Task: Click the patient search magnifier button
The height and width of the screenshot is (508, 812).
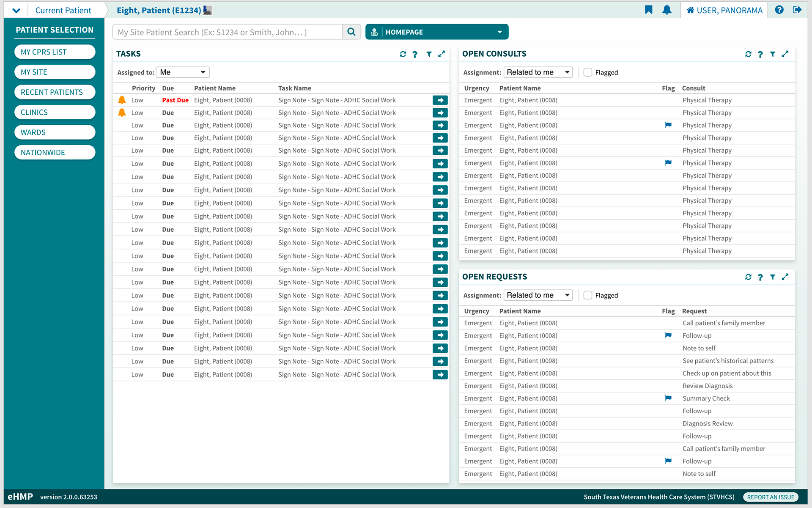Action: point(351,32)
